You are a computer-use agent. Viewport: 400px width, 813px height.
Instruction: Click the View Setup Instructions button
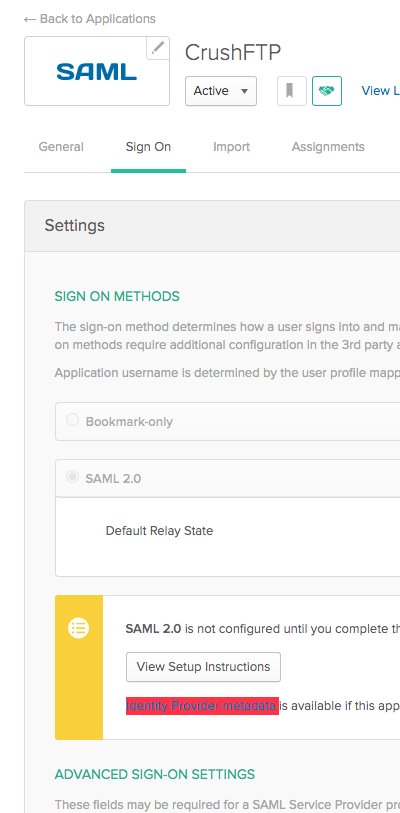(203, 667)
